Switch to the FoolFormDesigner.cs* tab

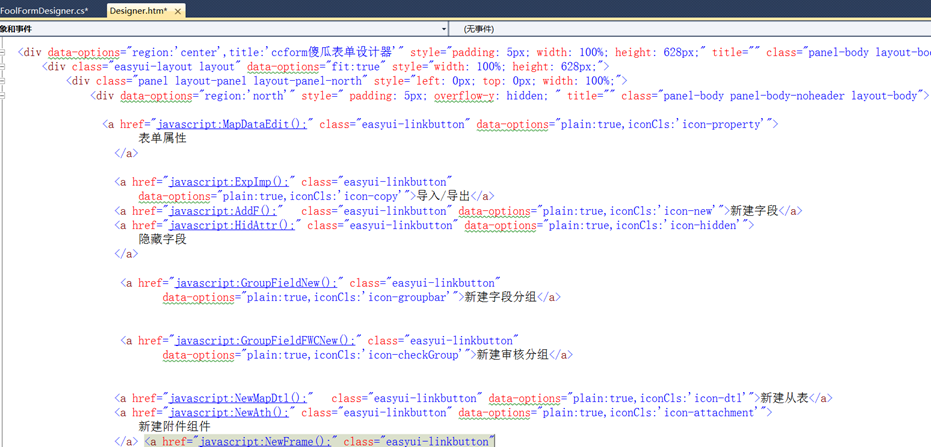[43, 11]
